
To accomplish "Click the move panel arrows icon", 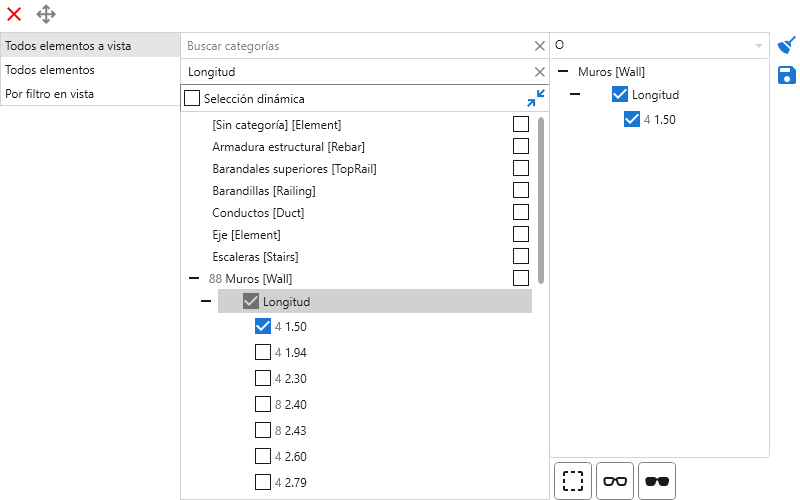I will coord(46,14).
